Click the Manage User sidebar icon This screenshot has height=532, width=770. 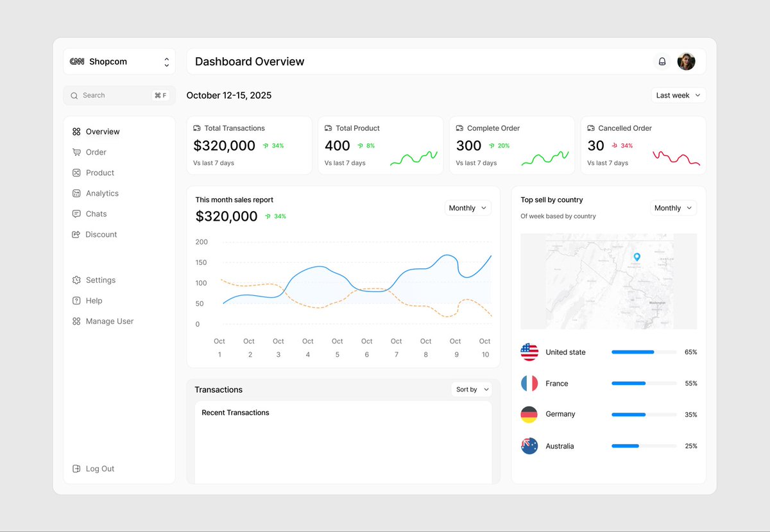(76, 321)
